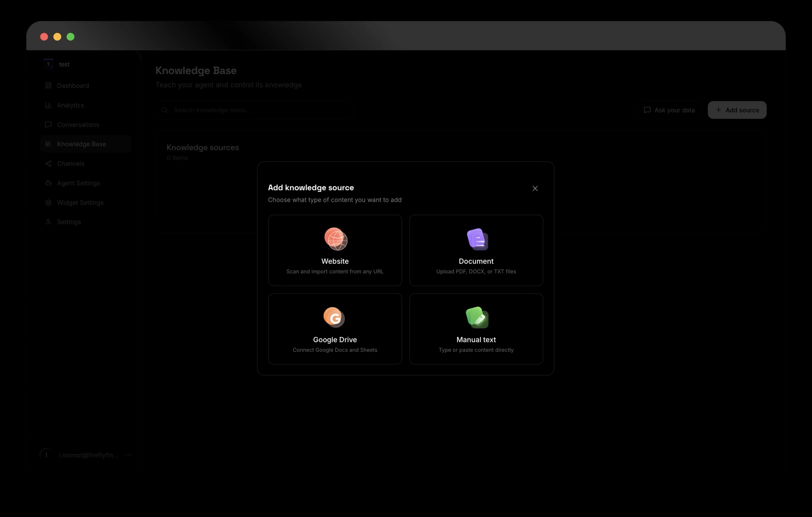Viewport: 812px width, 517px height.
Task: Open Widget Settings gear icon
Action: (x=48, y=203)
